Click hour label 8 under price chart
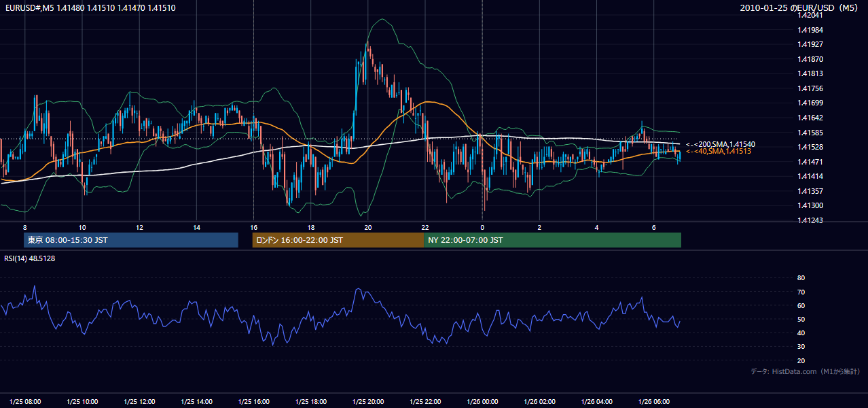The height and width of the screenshot is (408, 868). [x=24, y=227]
